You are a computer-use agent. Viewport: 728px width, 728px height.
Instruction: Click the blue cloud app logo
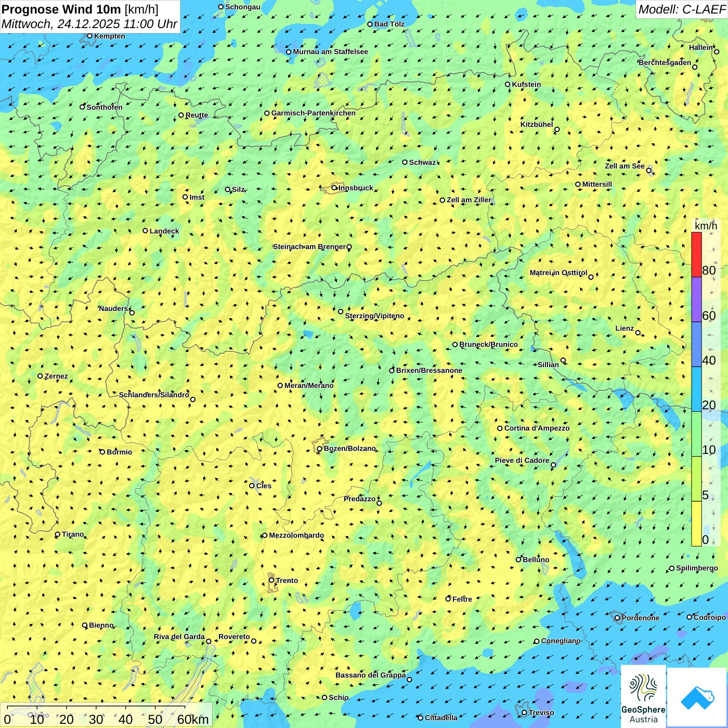point(697,698)
